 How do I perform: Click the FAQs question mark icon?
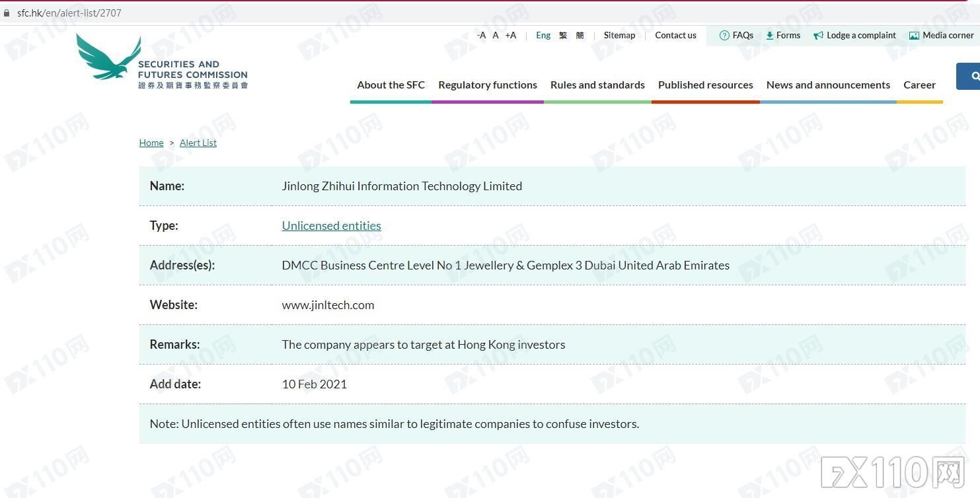click(724, 36)
